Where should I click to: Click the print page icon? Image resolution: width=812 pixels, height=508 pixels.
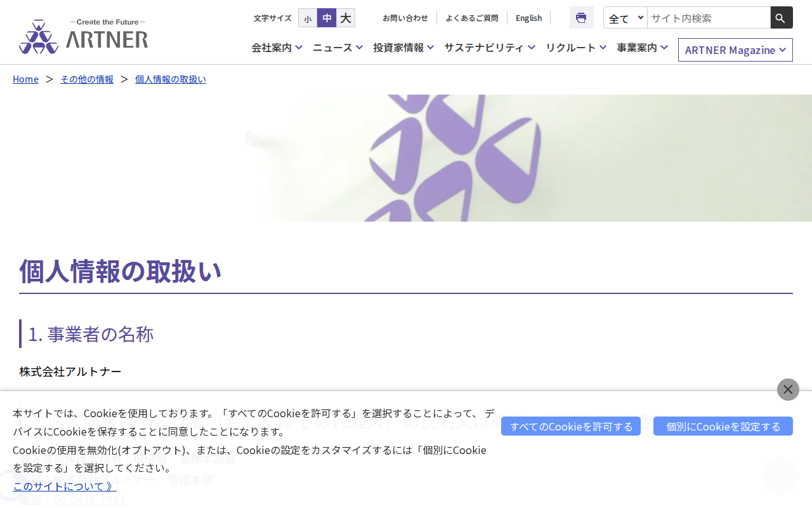tap(581, 18)
